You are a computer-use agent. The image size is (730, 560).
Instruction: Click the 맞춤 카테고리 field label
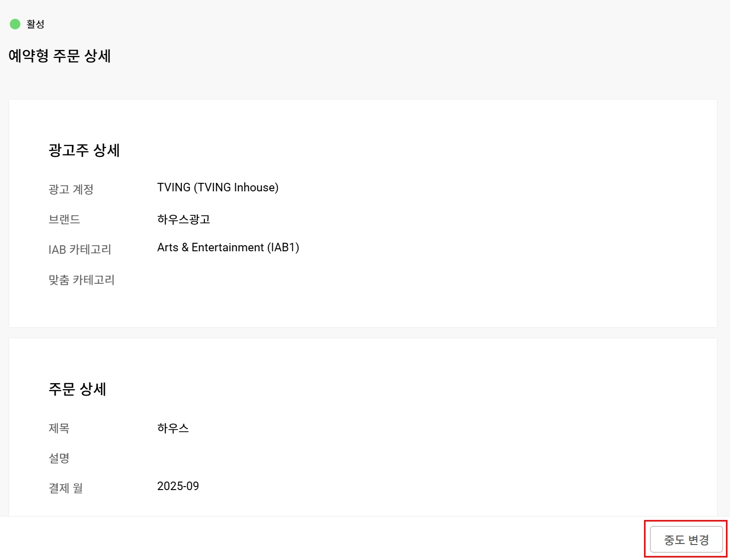(81, 280)
